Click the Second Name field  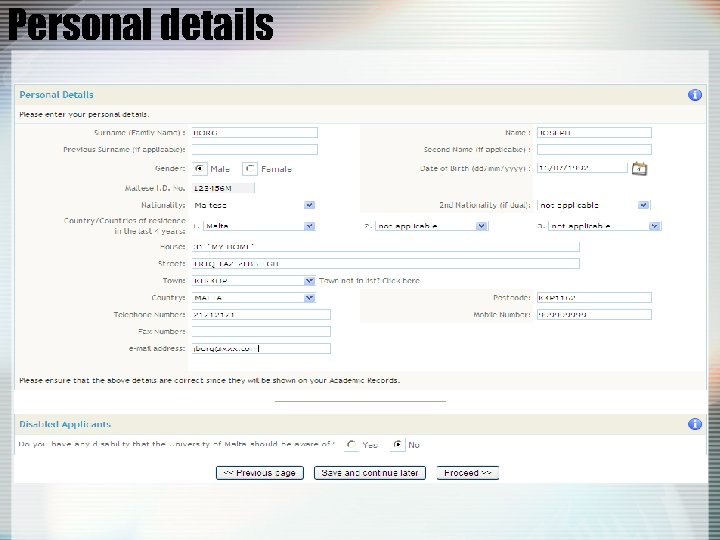point(594,150)
